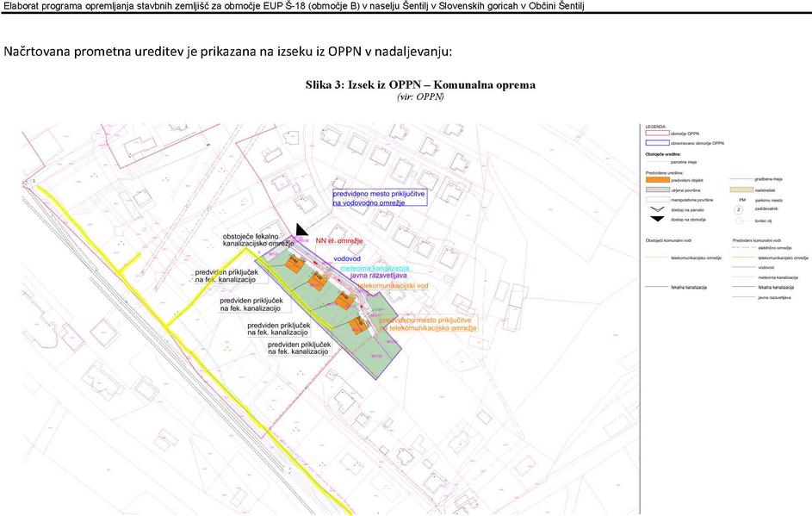Click the beige 'nadstrešek' legend swatch
The height and width of the screenshot is (516, 812).
[x=741, y=190]
